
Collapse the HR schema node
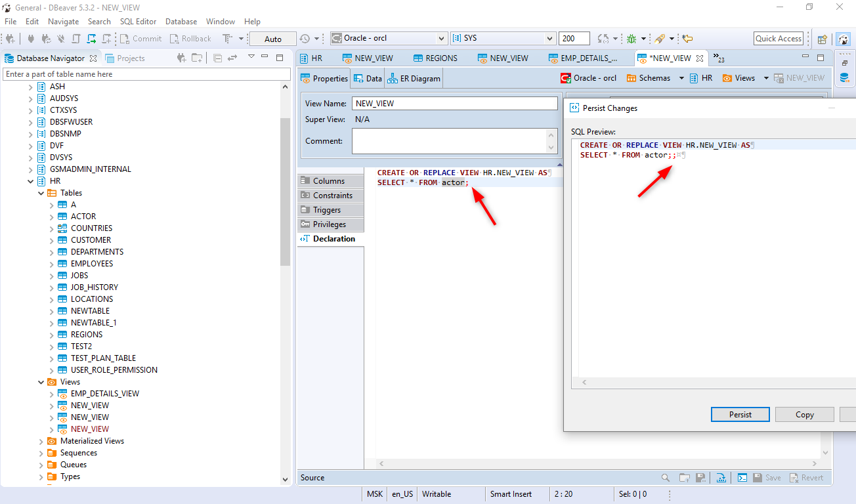(x=30, y=180)
